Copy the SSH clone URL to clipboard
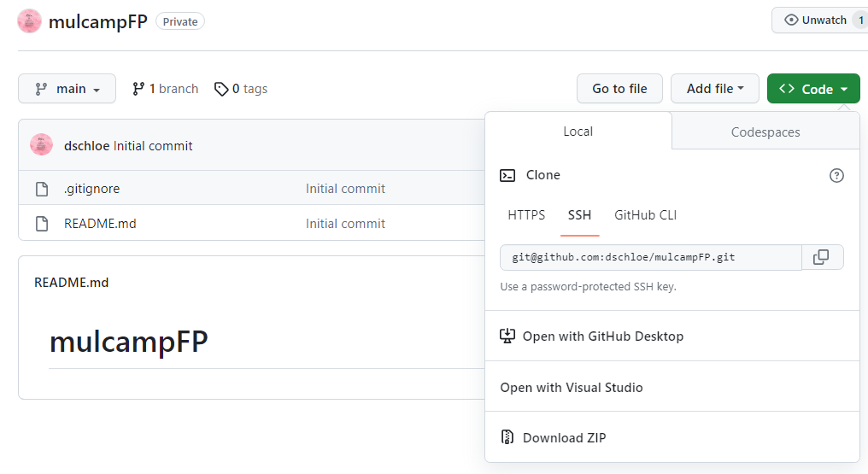868x474 pixels. pyautogui.click(x=822, y=257)
